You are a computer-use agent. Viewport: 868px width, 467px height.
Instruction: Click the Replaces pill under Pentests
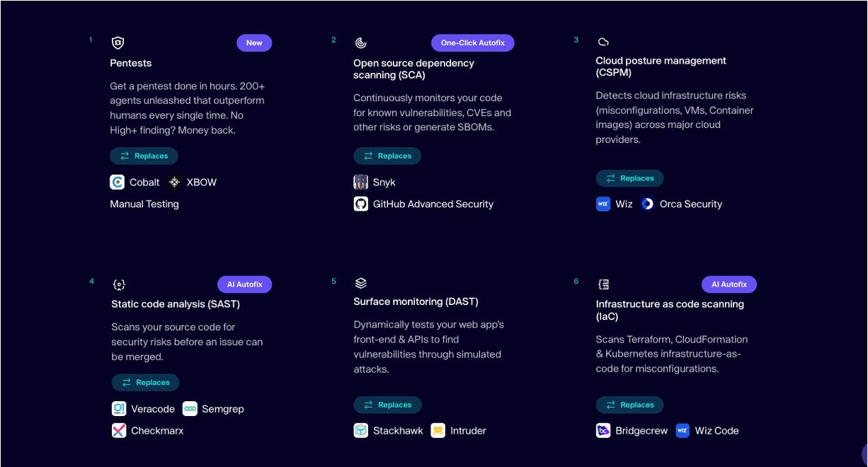coord(144,156)
